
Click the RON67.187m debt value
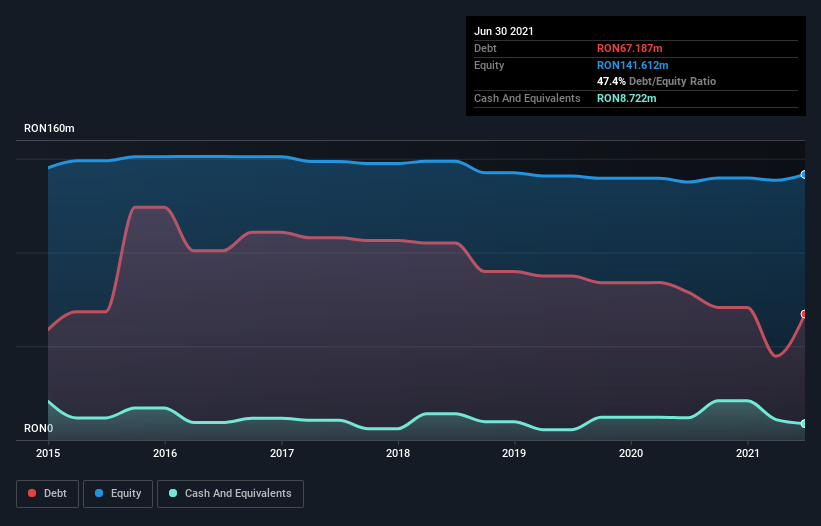click(x=629, y=48)
